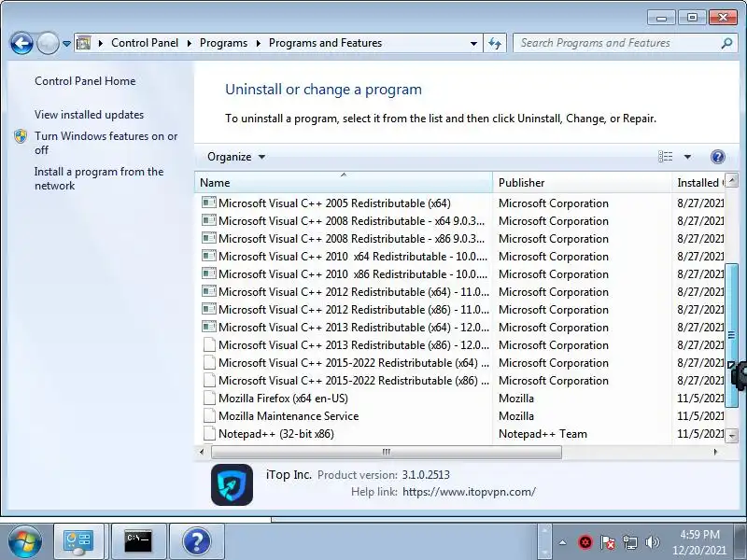The height and width of the screenshot is (560, 747).
Task: Sort by the Name column header
Action: (344, 182)
